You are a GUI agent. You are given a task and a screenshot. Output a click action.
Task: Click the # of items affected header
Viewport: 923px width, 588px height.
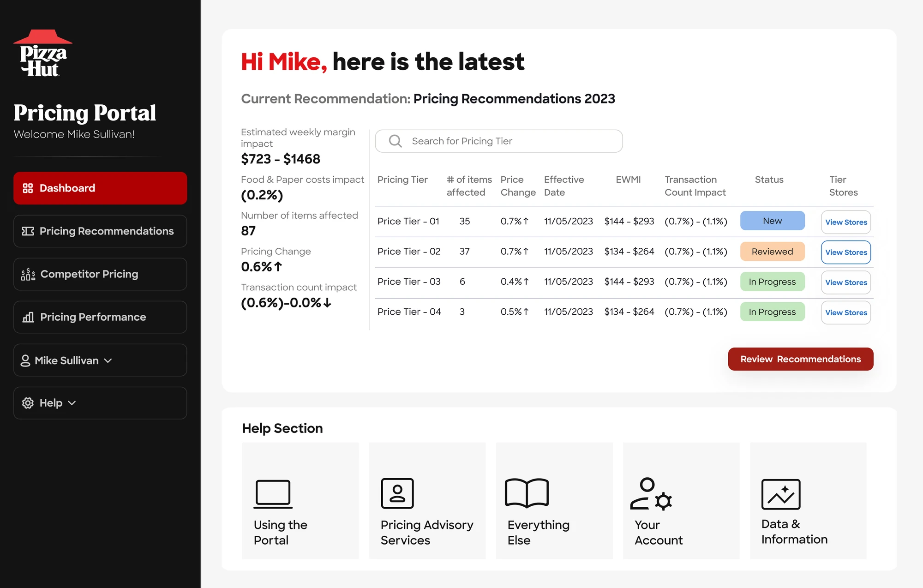click(469, 186)
